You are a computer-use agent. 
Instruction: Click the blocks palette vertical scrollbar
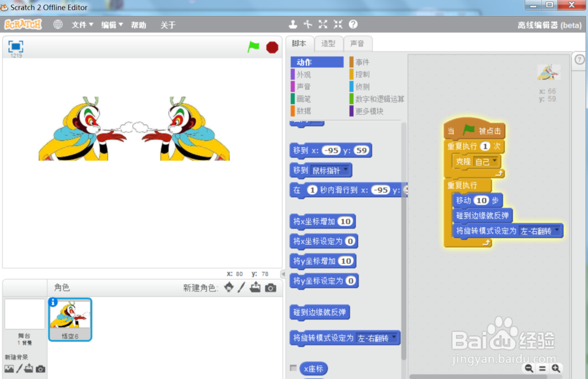(404, 240)
